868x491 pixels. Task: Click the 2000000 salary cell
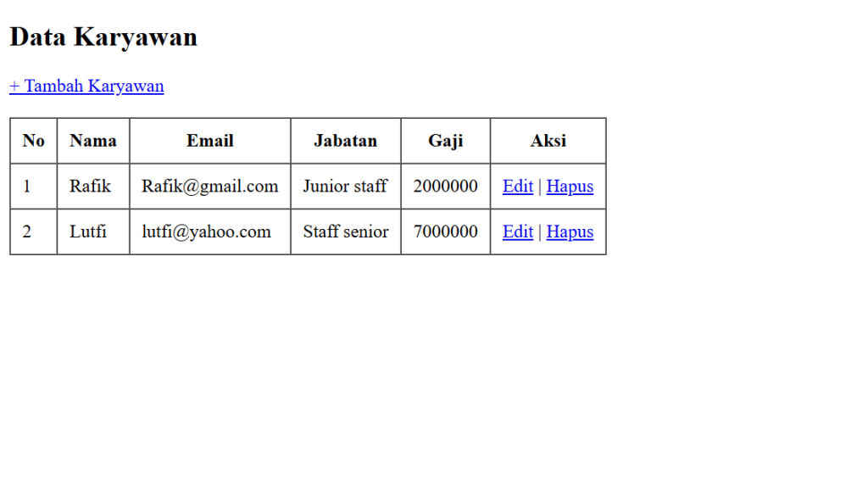445,187
